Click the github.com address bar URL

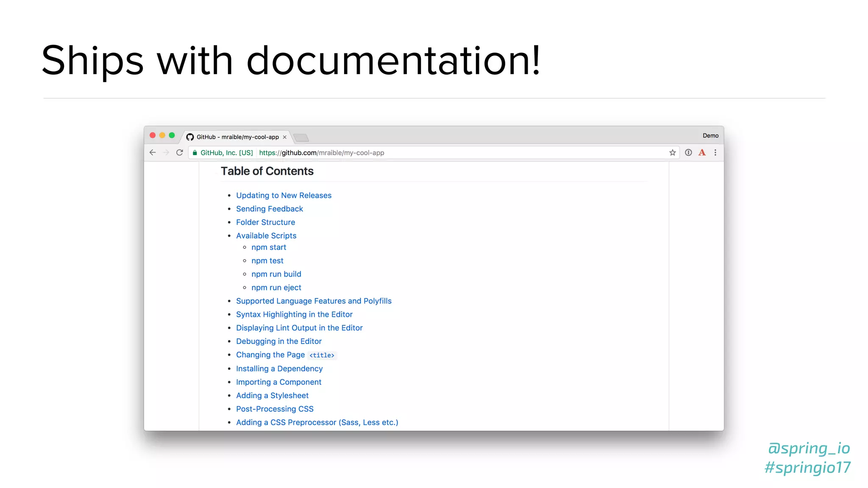pyautogui.click(x=322, y=153)
